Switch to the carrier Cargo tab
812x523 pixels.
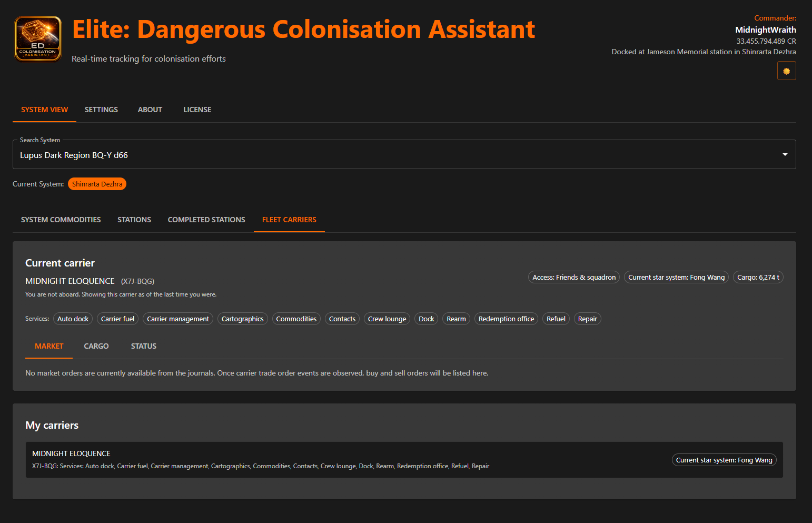click(96, 346)
